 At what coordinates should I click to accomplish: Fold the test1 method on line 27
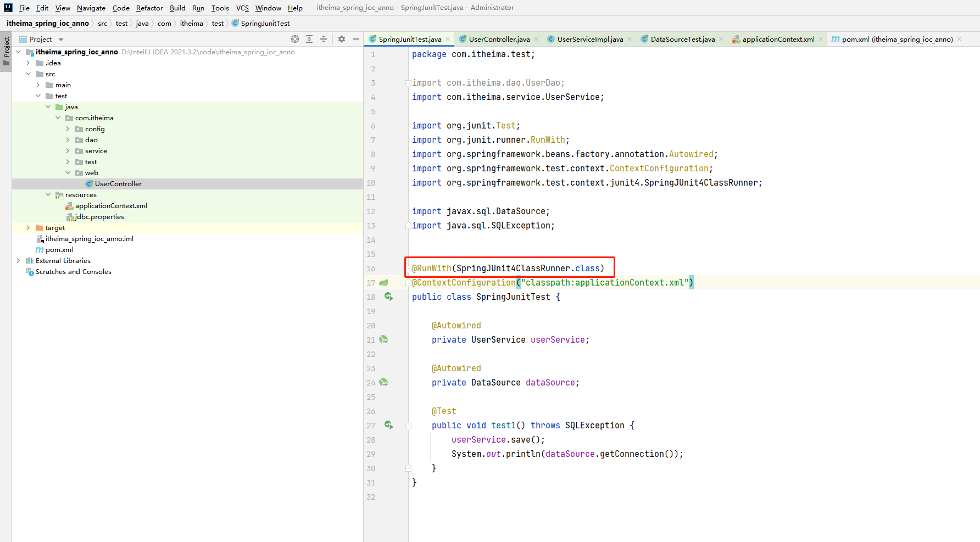408,426
